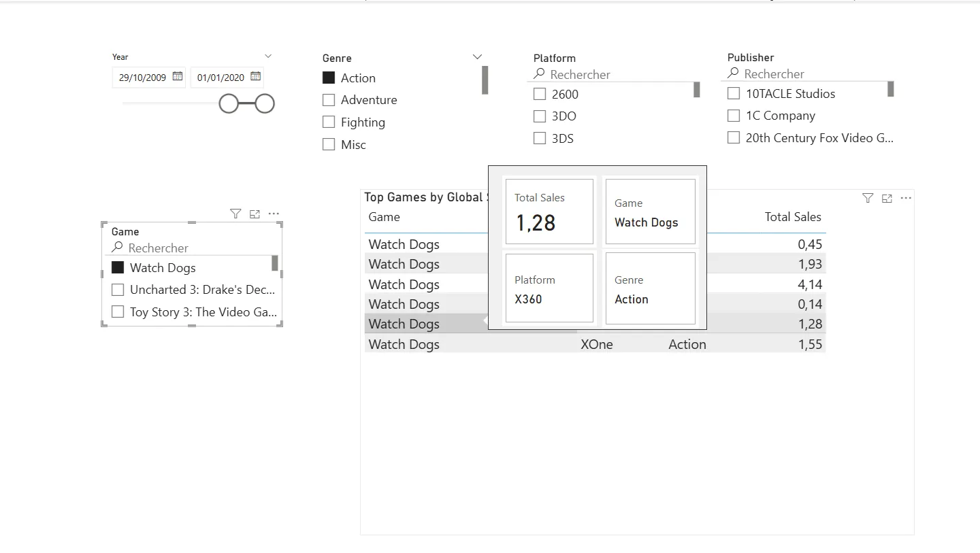Click the filter icon above Game slicer

tap(235, 214)
